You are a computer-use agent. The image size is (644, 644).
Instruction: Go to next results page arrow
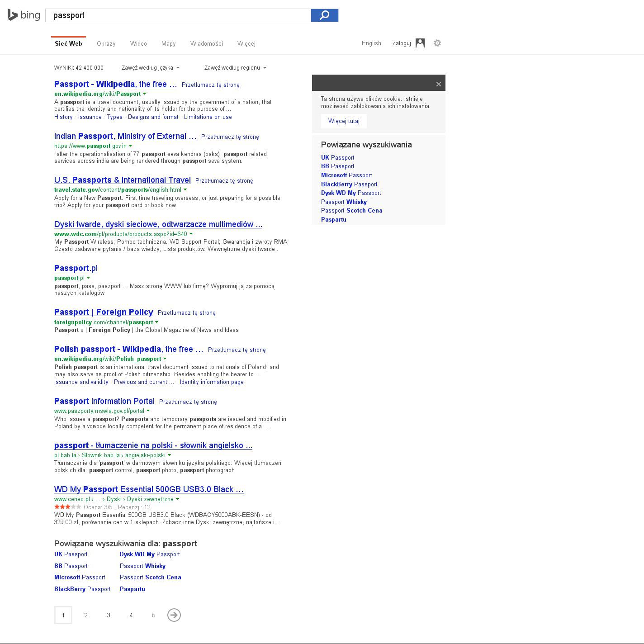coord(174,615)
